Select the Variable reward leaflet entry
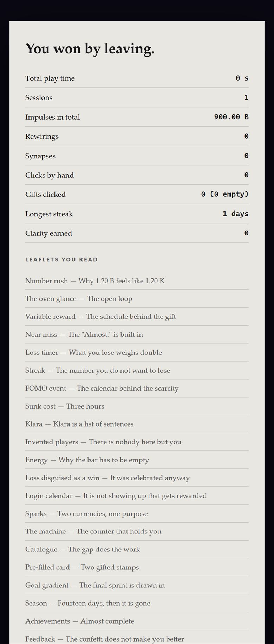Screen dimensions: 274x644 [137, 317]
